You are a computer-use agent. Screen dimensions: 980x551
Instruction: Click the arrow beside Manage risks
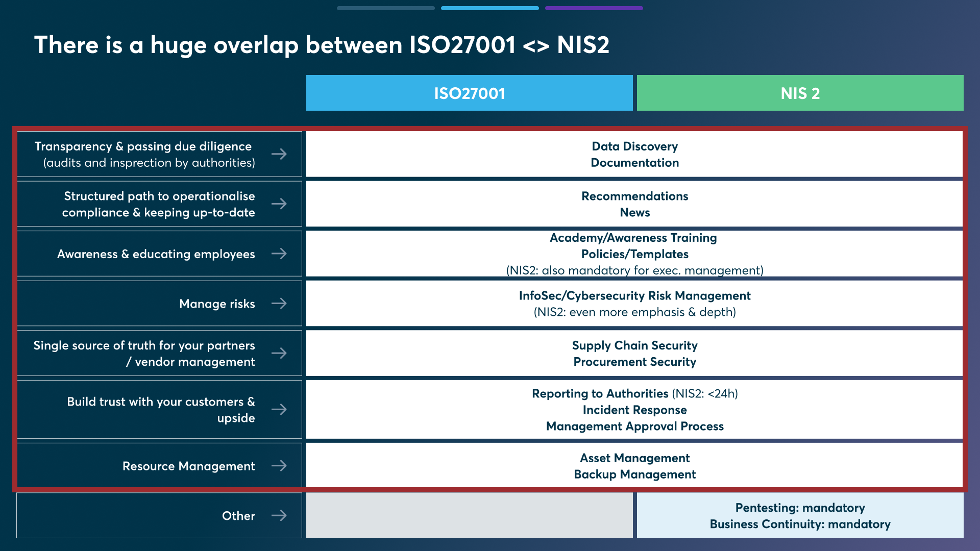pos(279,304)
